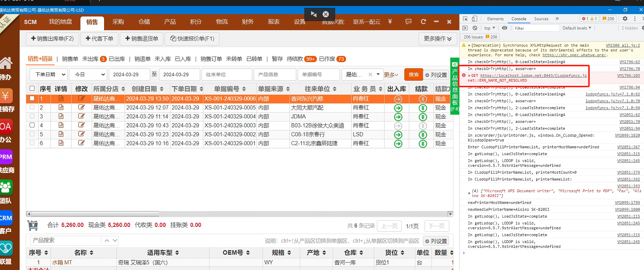Viewport: 644px width, 270px height.
Task: Expand the 更多 filter options
Action: click(391, 75)
